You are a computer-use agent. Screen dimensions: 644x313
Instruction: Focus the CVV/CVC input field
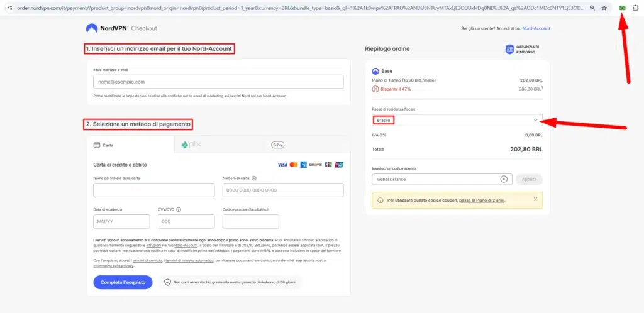pyautogui.click(x=186, y=221)
